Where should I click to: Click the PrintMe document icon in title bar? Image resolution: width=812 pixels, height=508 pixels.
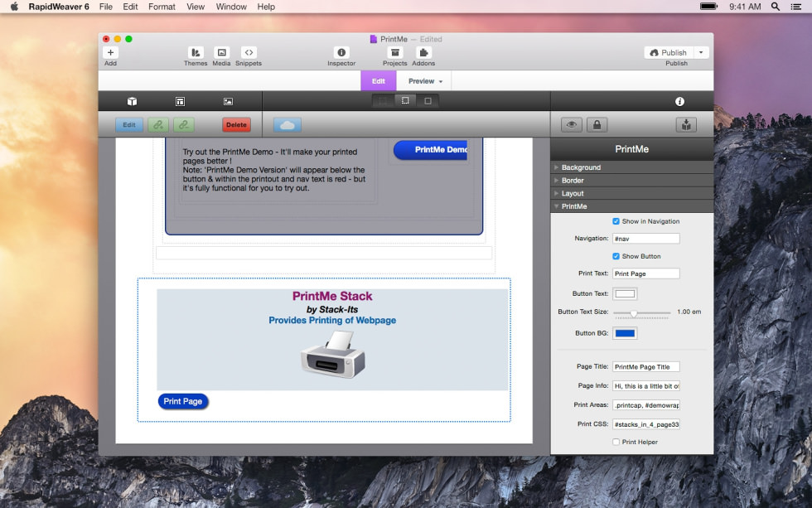coord(374,39)
